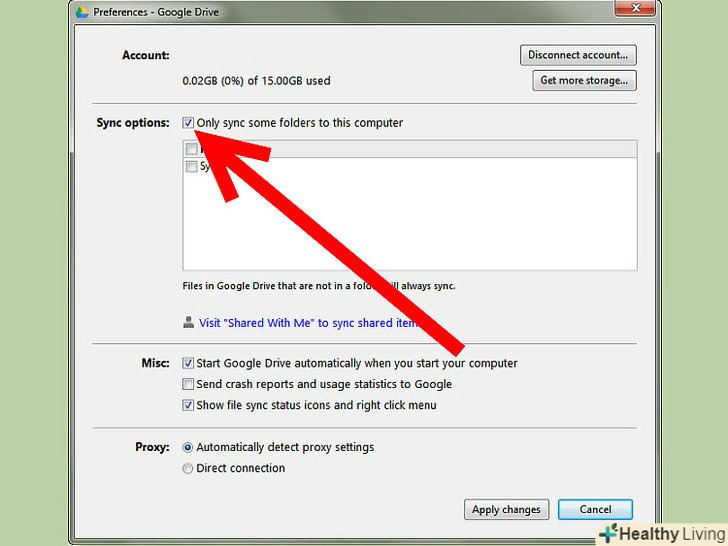Click the Files in Google Drive sync note

point(318,286)
